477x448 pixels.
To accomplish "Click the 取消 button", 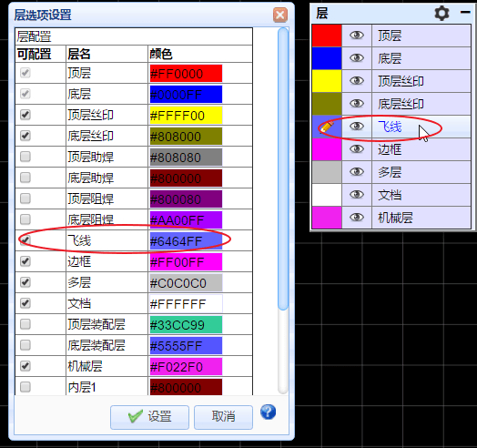I will click(223, 417).
